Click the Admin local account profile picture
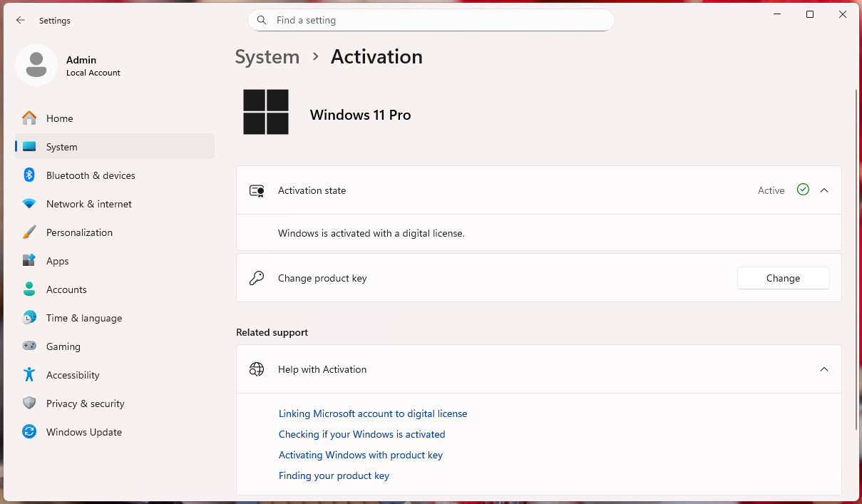The height and width of the screenshot is (504, 862). [x=36, y=65]
